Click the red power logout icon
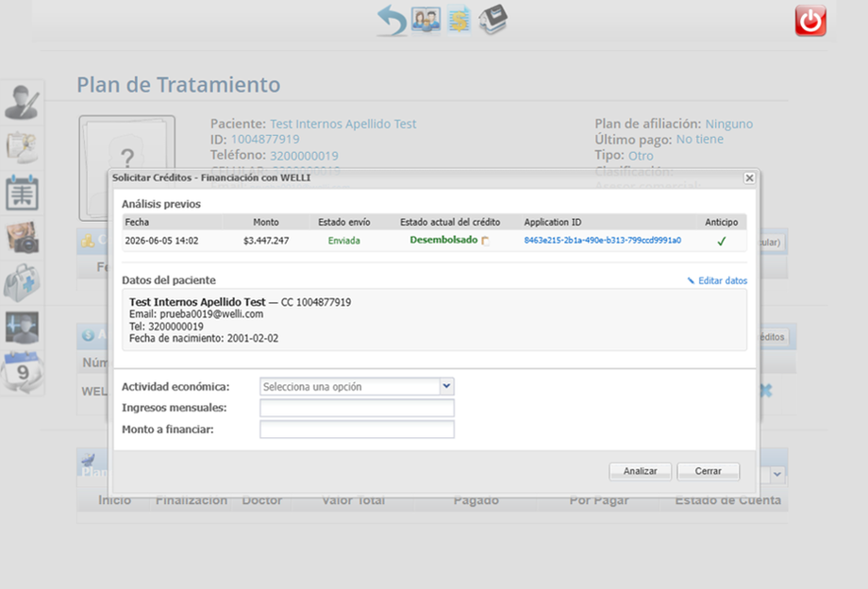Viewport: 868px width, 589px height. pos(810,21)
